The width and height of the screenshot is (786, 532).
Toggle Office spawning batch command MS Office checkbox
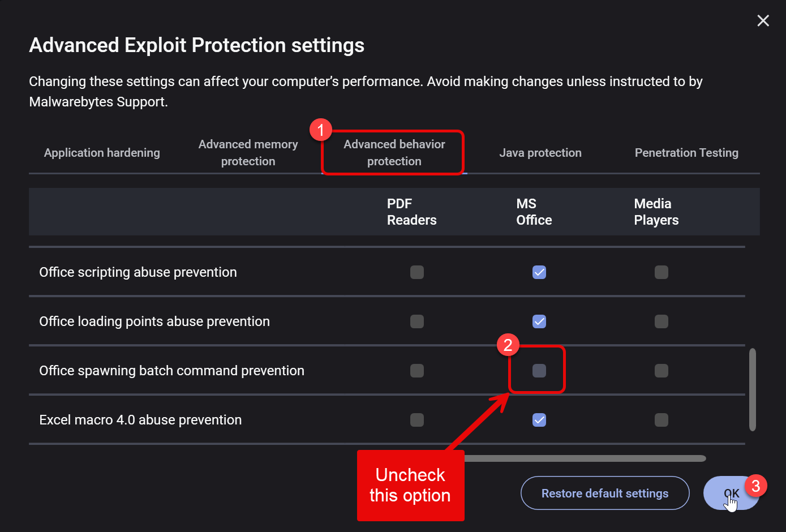[539, 371]
